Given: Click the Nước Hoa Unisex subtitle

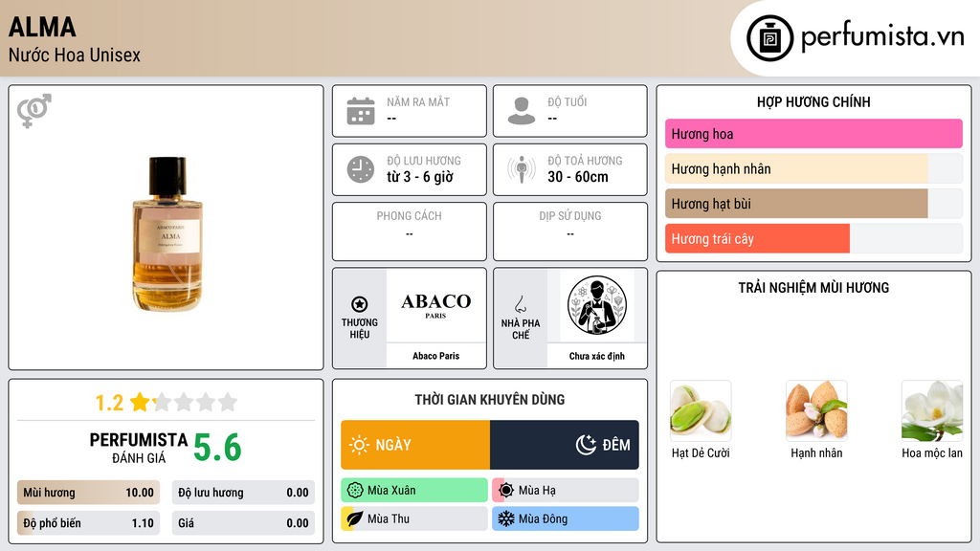Looking at the screenshot, I should (x=75, y=55).
